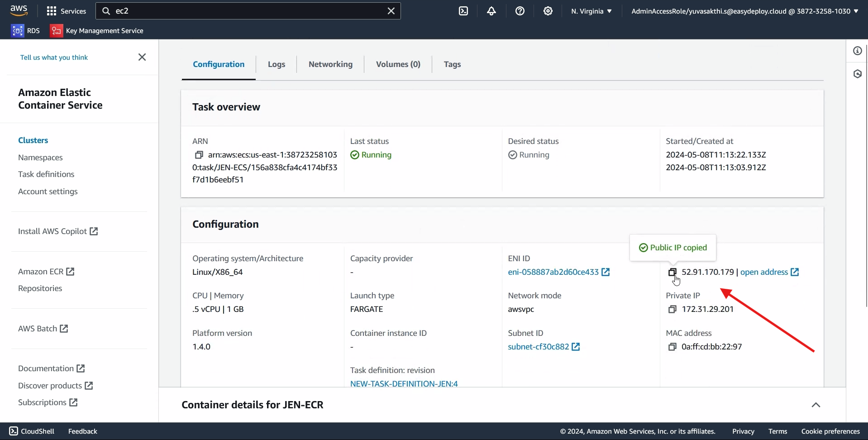This screenshot has height=440, width=868.
Task: Click the awsvpc network mode value
Action: [521, 309]
